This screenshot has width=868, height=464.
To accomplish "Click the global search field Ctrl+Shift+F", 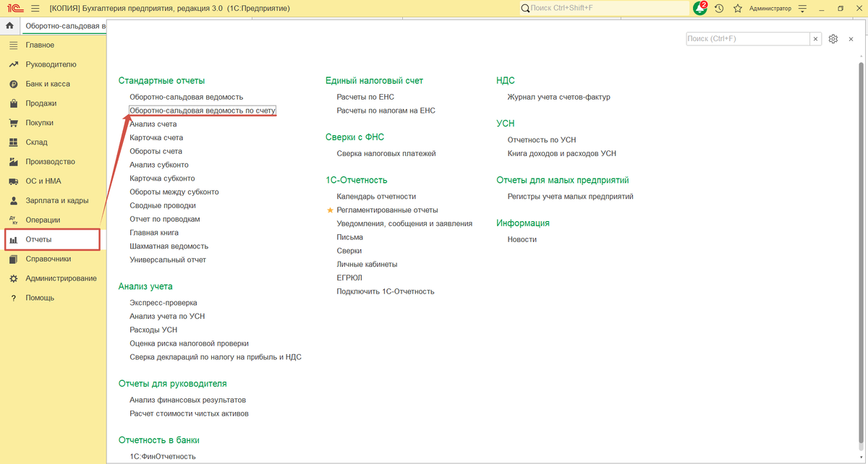I will pyautogui.click(x=604, y=8).
